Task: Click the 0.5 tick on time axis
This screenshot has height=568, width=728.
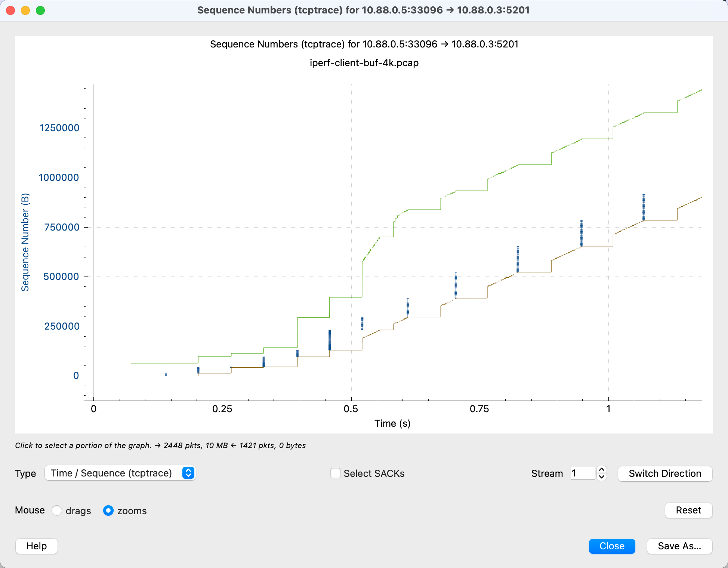Action: tap(351, 409)
